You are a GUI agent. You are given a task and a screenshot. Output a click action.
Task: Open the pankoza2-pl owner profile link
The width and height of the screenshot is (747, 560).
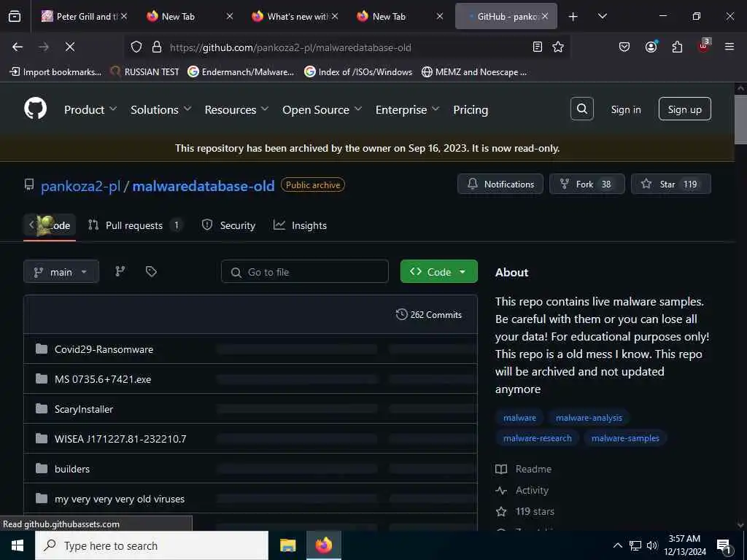pyautogui.click(x=80, y=186)
